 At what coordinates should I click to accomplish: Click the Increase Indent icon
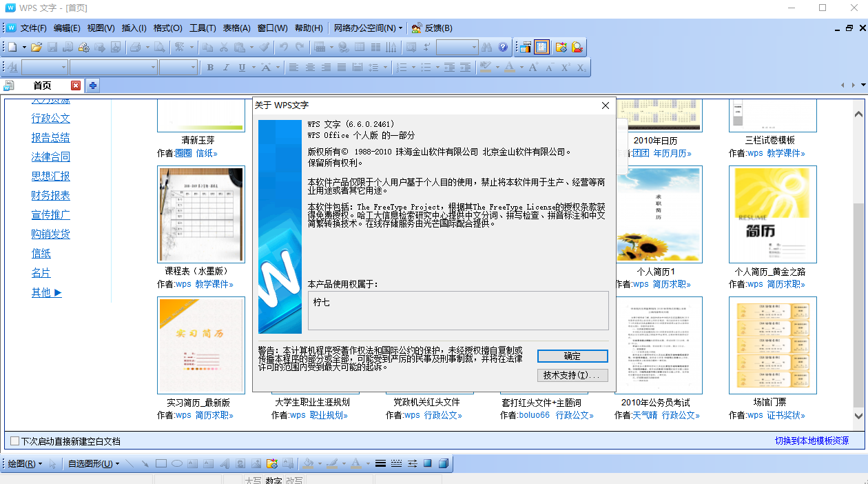tap(466, 68)
